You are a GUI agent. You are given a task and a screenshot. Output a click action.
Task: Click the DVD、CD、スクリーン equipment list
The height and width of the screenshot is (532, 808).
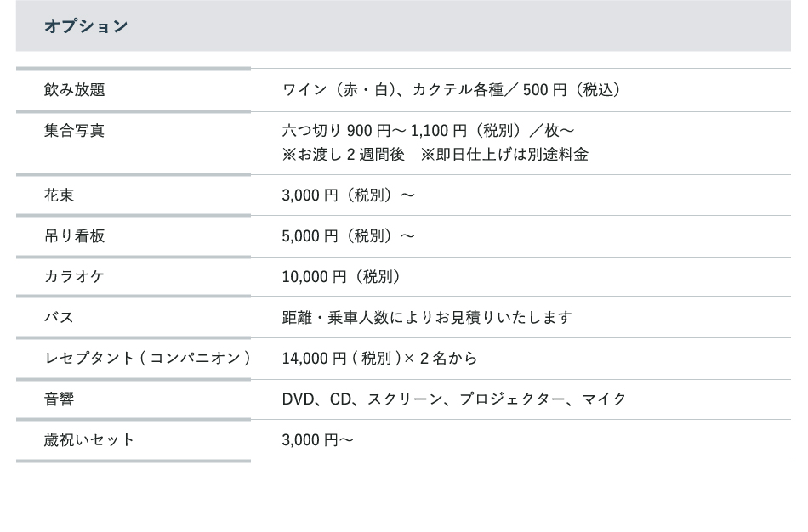(454, 399)
